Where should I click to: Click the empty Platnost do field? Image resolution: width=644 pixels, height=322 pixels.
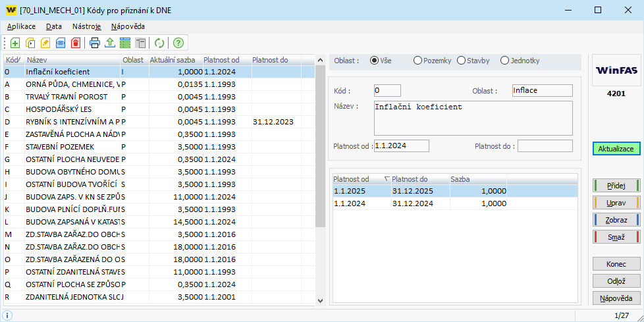click(545, 146)
